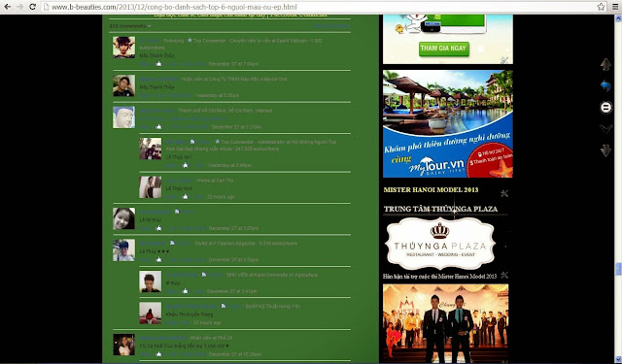Click the 'Add a comment' link above comments
This screenshot has height=364, width=622.
(331, 26)
